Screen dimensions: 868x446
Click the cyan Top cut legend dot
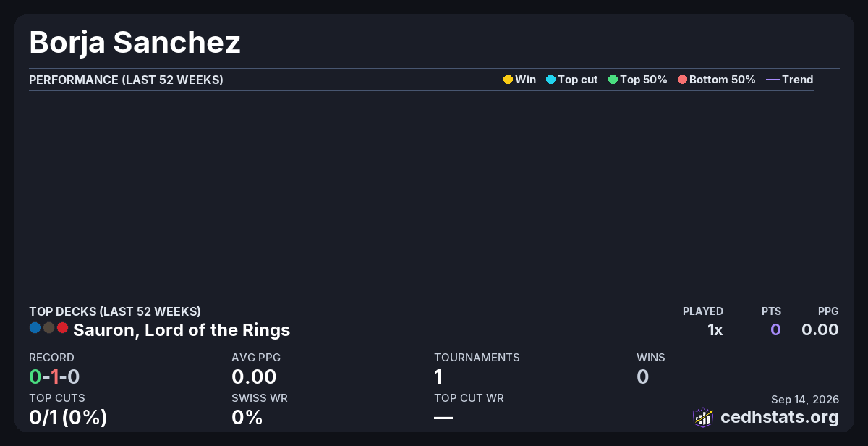[550, 80]
